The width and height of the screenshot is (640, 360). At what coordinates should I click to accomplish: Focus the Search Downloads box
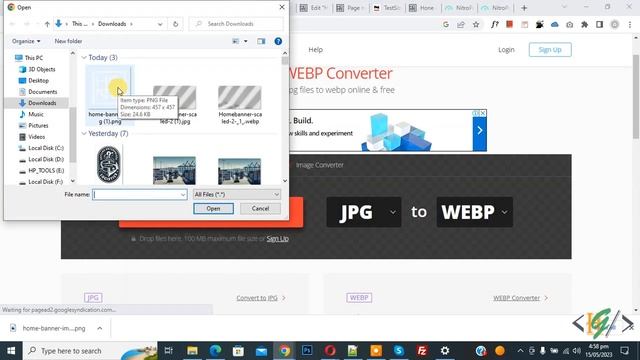(x=236, y=24)
